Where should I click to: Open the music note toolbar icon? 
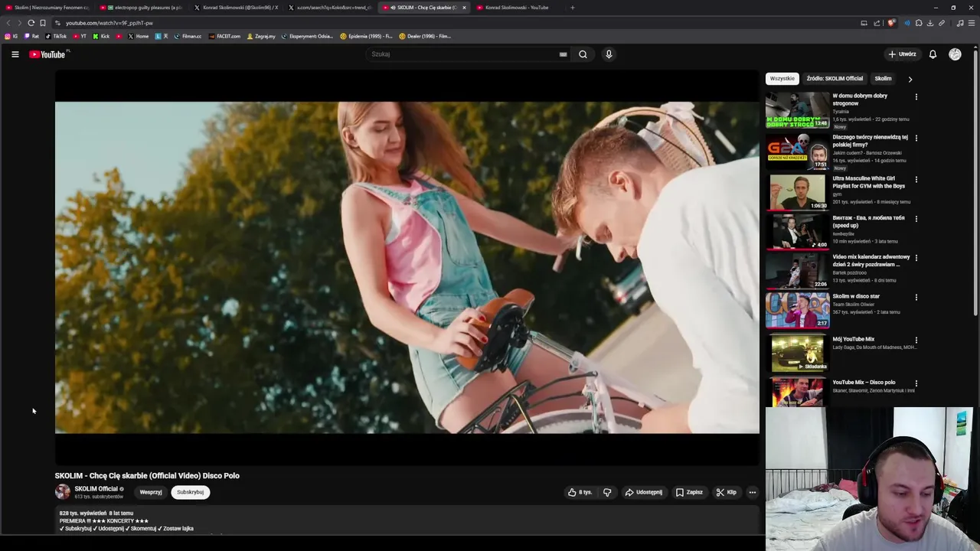pyautogui.click(x=960, y=23)
